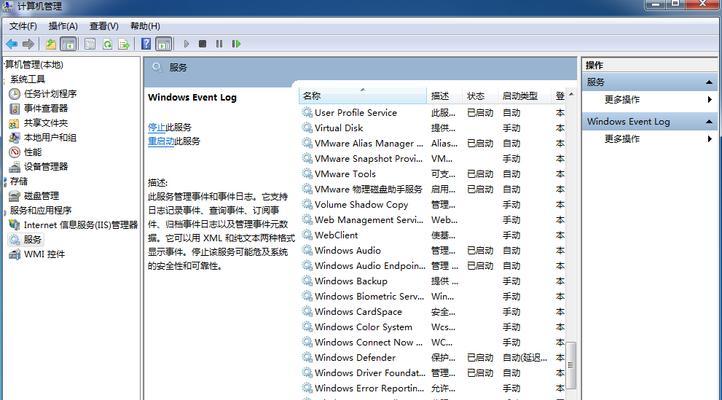
Task: Select Windows Biometric Service row
Action: coord(433,296)
